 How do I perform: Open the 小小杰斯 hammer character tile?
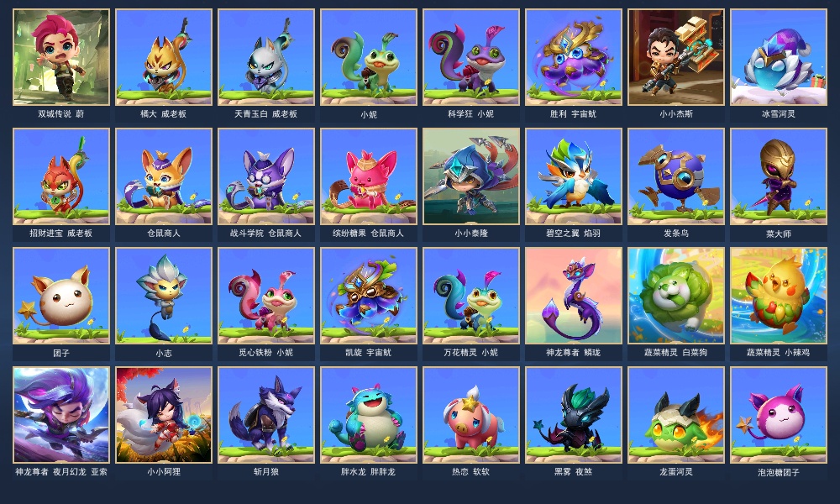(676, 57)
